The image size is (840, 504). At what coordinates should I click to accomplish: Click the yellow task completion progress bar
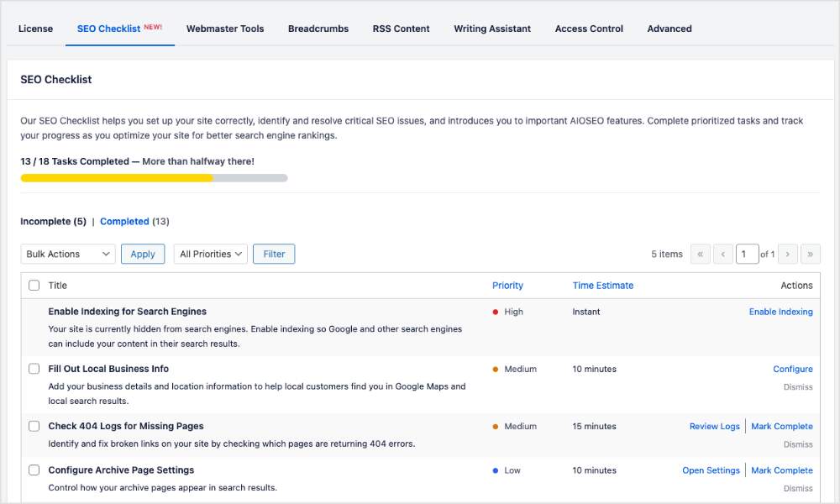coord(118,178)
